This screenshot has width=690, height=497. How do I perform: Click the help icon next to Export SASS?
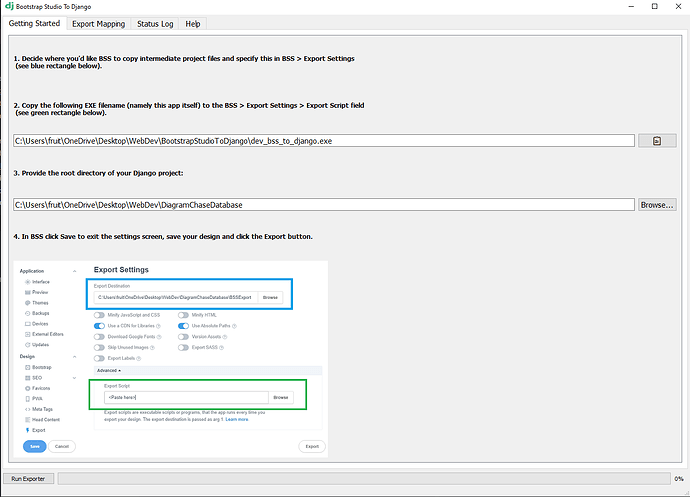(x=221, y=348)
